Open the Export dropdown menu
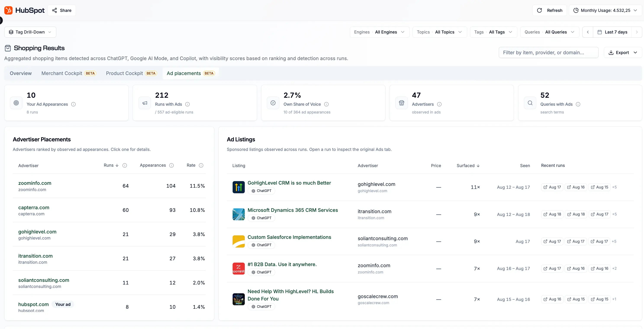Screen dimensions: 644x329 623,53
